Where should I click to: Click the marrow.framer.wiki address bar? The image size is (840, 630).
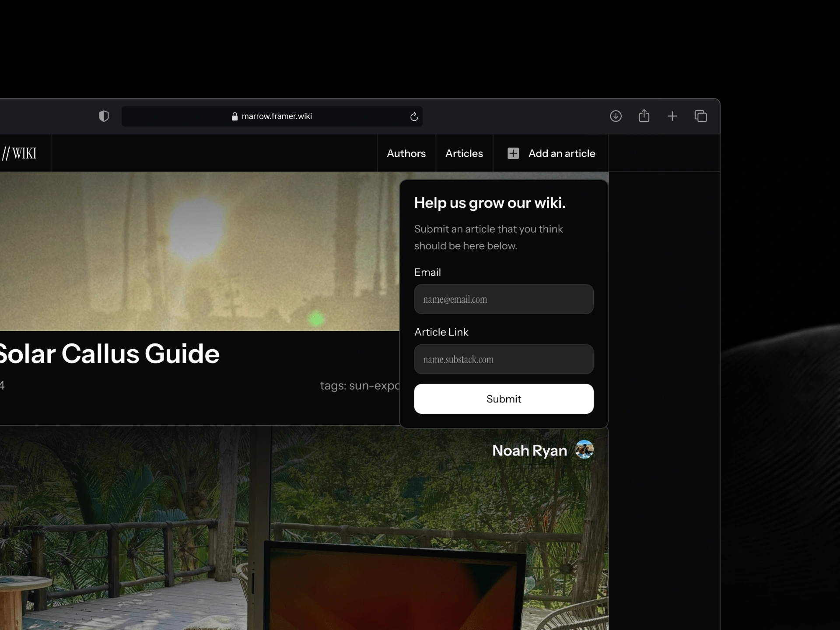276,116
